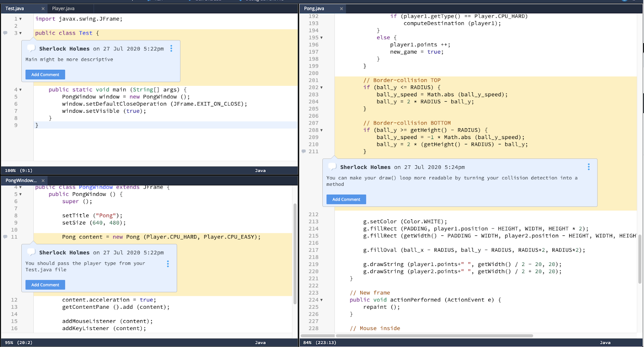Click comment marker beside line 3 in Test.java

5,33
